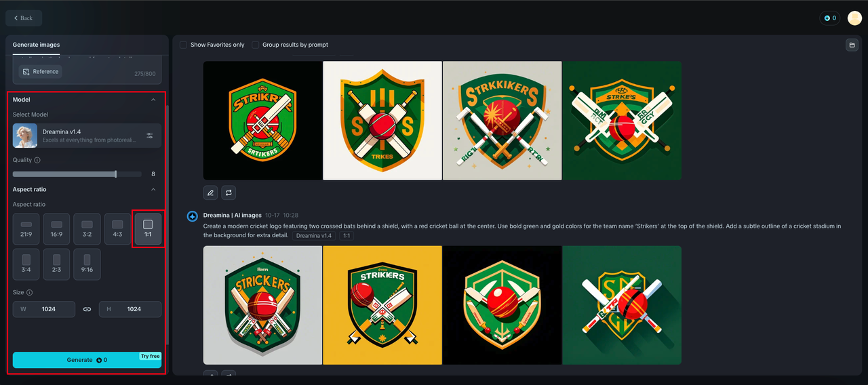Open top-row logo on black background
This screenshot has width=868, height=385.
(x=262, y=121)
